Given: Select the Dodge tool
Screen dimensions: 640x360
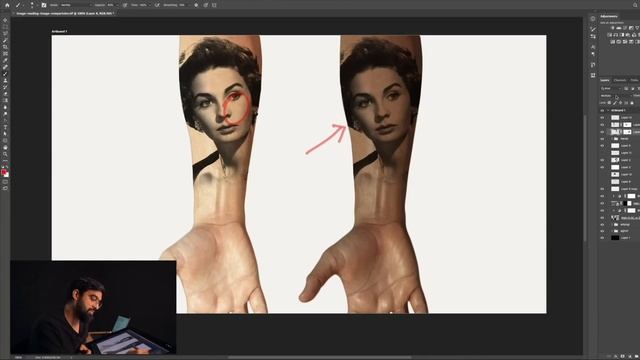Looking at the screenshot, I should 5,113.
